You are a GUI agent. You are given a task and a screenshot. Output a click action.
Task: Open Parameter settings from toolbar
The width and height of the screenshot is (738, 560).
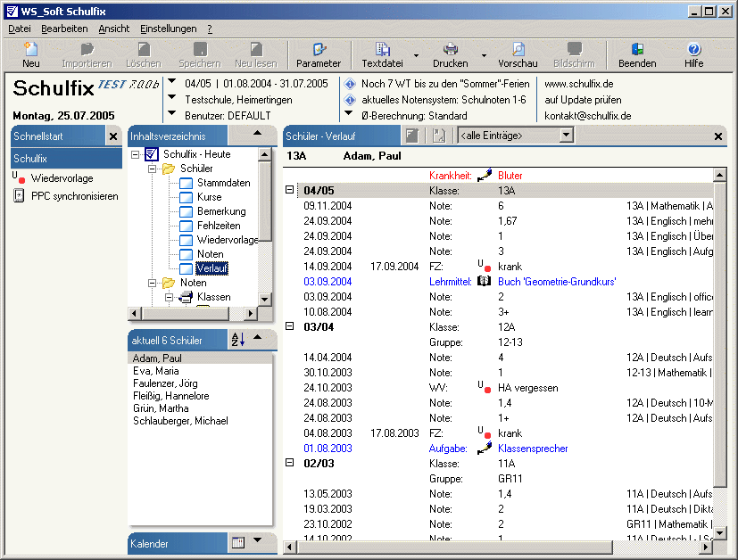point(319,50)
